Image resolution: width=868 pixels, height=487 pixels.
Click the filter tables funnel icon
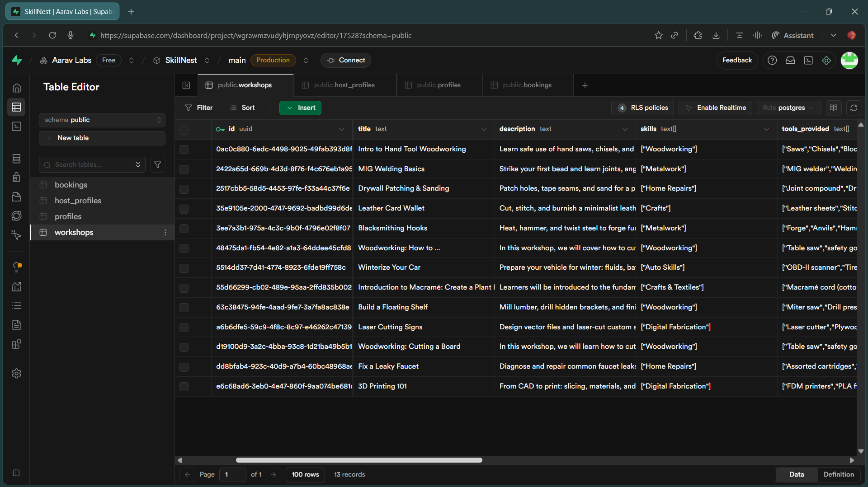pyautogui.click(x=158, y=165)
